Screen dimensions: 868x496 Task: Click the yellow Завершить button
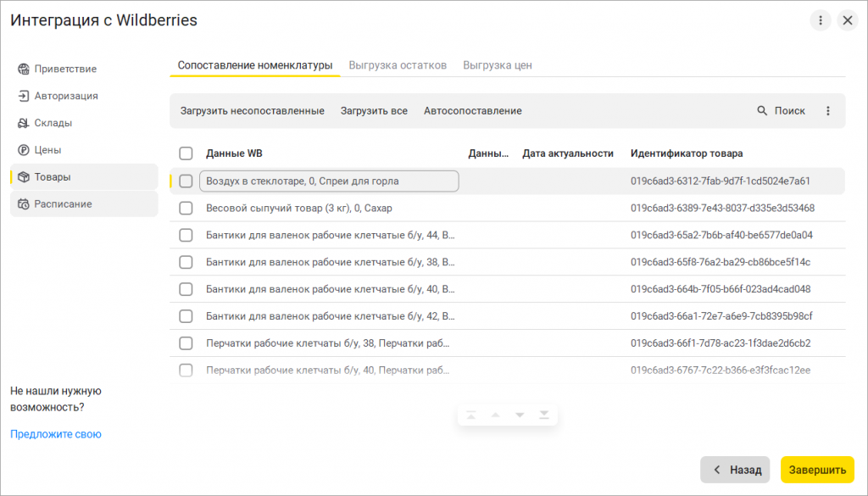coord(818,470)
